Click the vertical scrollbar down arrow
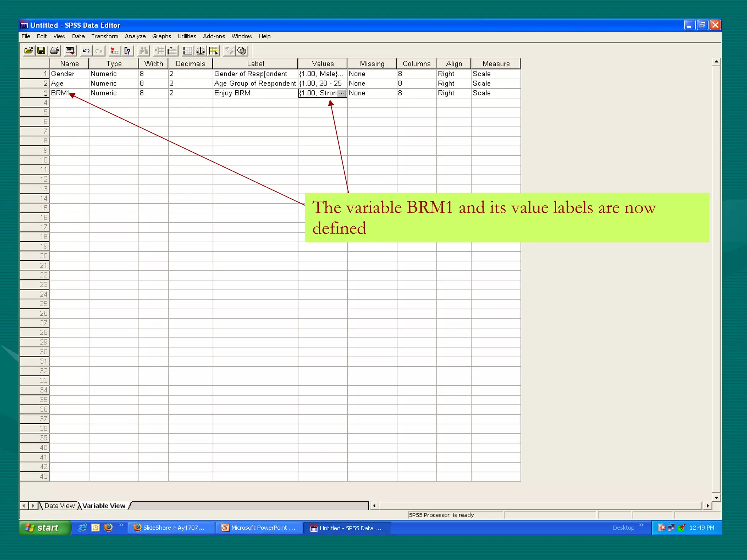The height and width of the screenshot is (560, 747). [x=716, y=498]
